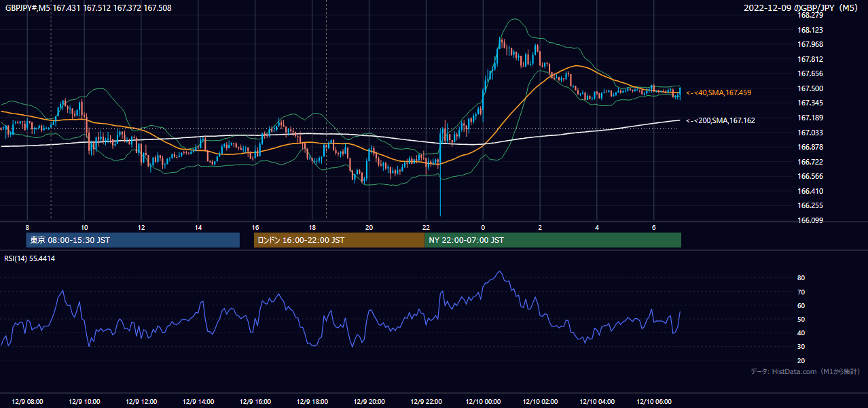Image resolution: width=868 pixels, height=408 pixels.
Task: Click hour label 20 under price chart
Action: point(369,227)
